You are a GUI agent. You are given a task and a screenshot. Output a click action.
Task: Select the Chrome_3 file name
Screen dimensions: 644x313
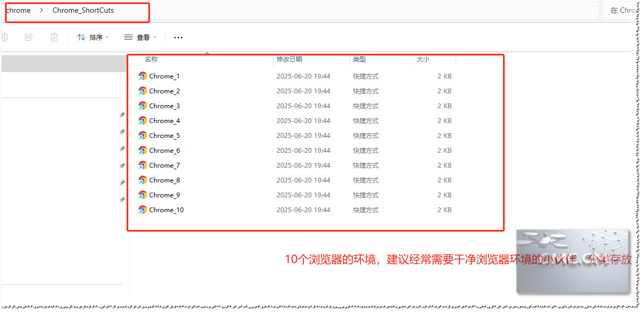click(165, 106)
